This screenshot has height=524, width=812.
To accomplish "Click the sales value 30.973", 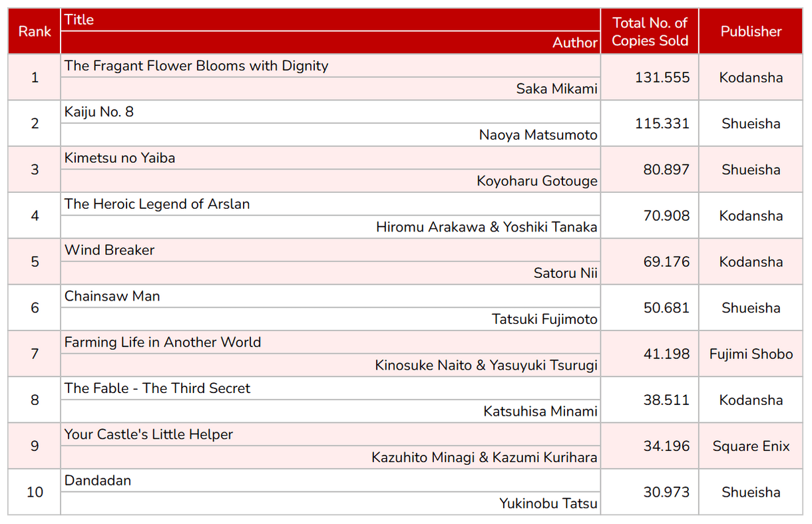I will [666, 492].
